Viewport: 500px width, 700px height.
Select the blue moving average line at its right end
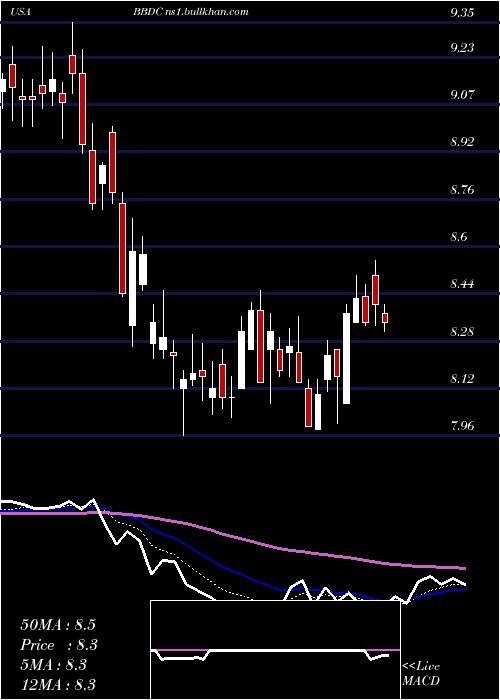tap(462, 590)
